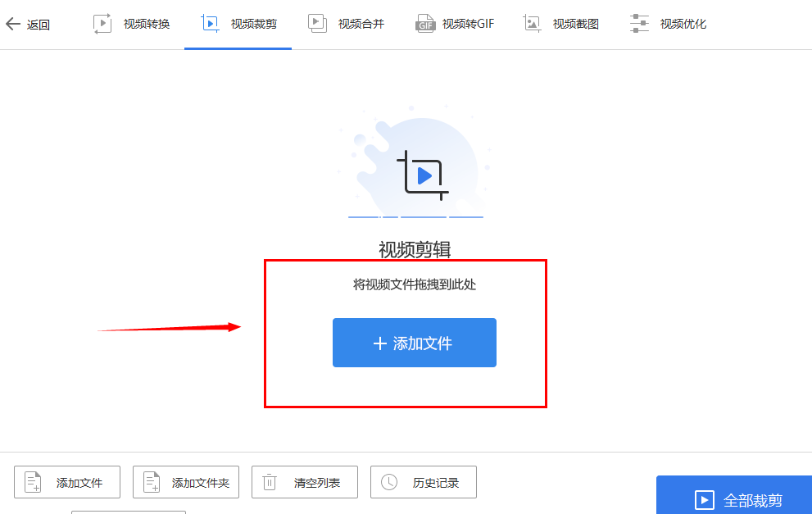Click the bottom 添加文件 button
812x514 pixels.
point(67,482)
